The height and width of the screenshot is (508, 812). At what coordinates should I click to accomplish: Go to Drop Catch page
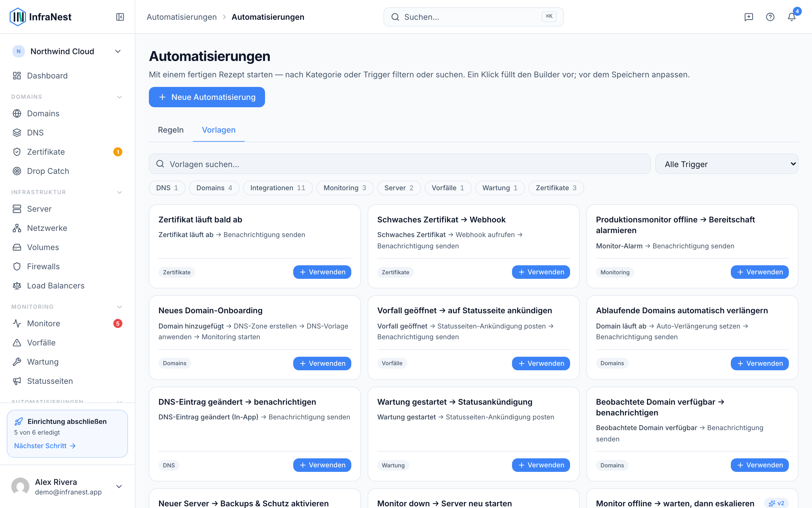click(67, 171)
